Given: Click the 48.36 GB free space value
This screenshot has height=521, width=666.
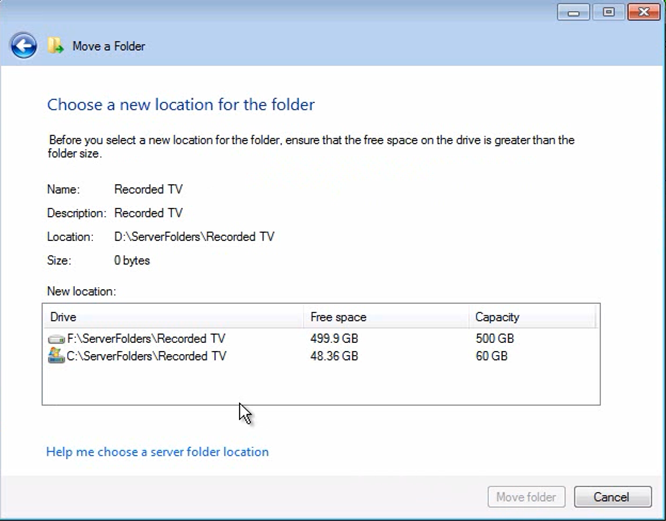Looking at the screenshot, I should [334, 356].
